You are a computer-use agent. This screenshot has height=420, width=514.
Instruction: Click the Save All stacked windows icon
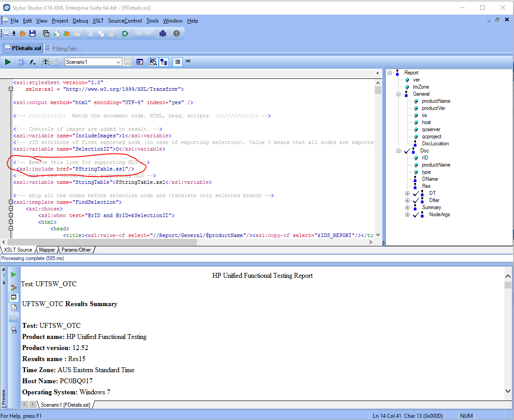[x=46, y=34]
